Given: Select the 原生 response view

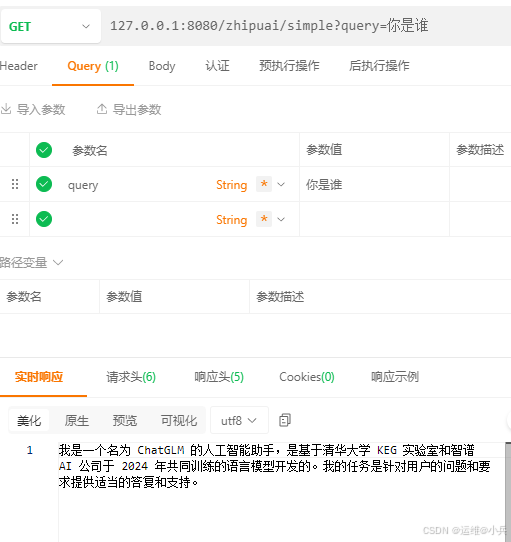Looking at the screenshot, I should 76,420.
